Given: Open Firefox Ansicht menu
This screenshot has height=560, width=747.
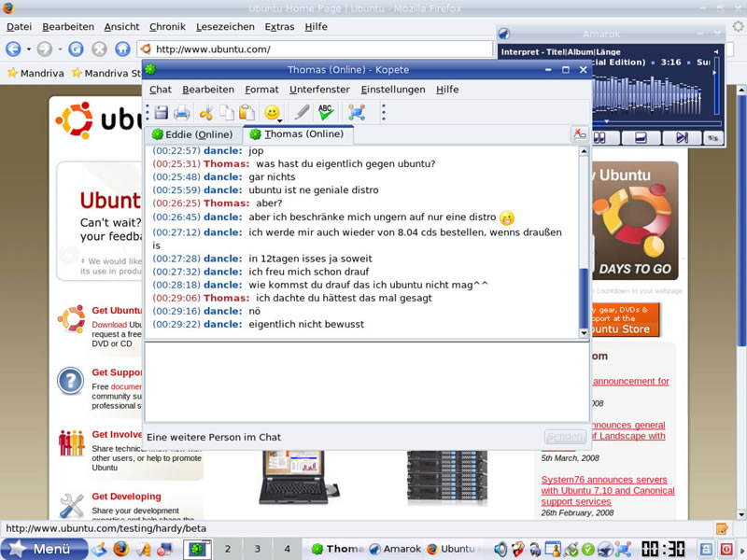Looking at the screenshot, I should tap(122, 27).
